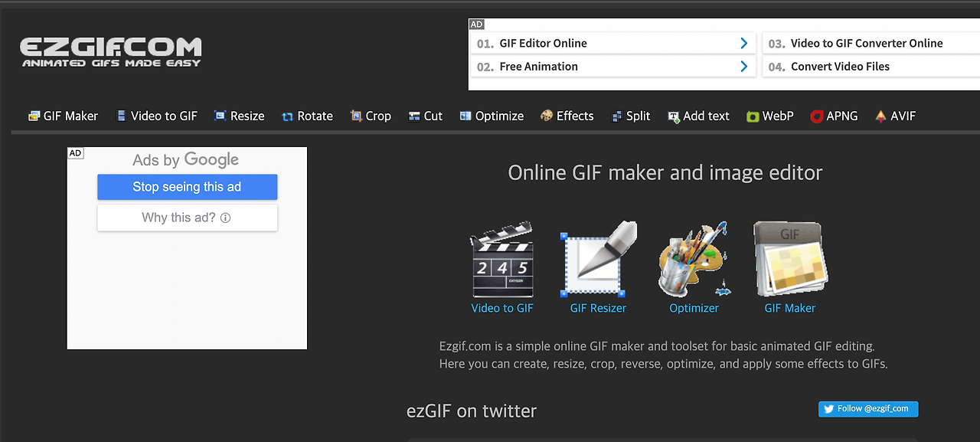
Task: Click the Effects palette icon
Action: pyautogui.click(x=547, y=116)
